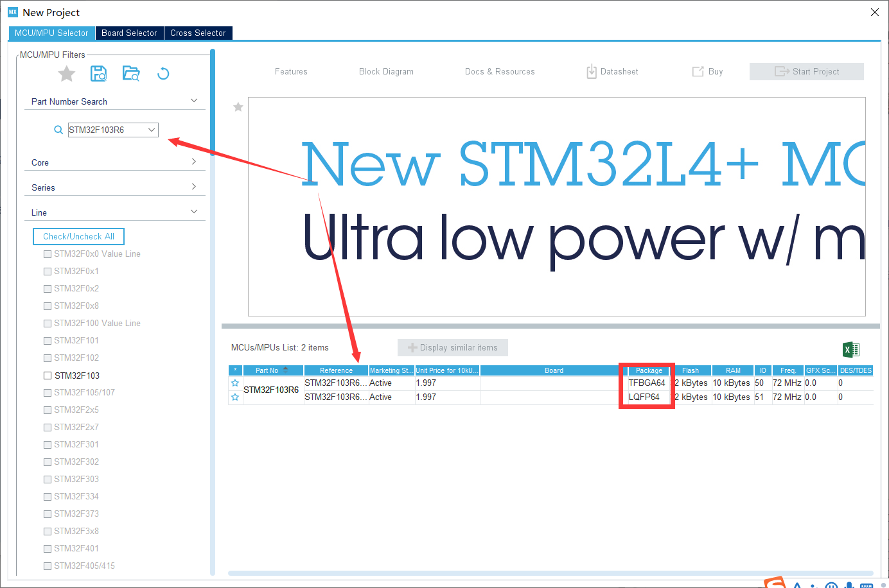Check the STM32F105/107 checkbox

[48, 393]
